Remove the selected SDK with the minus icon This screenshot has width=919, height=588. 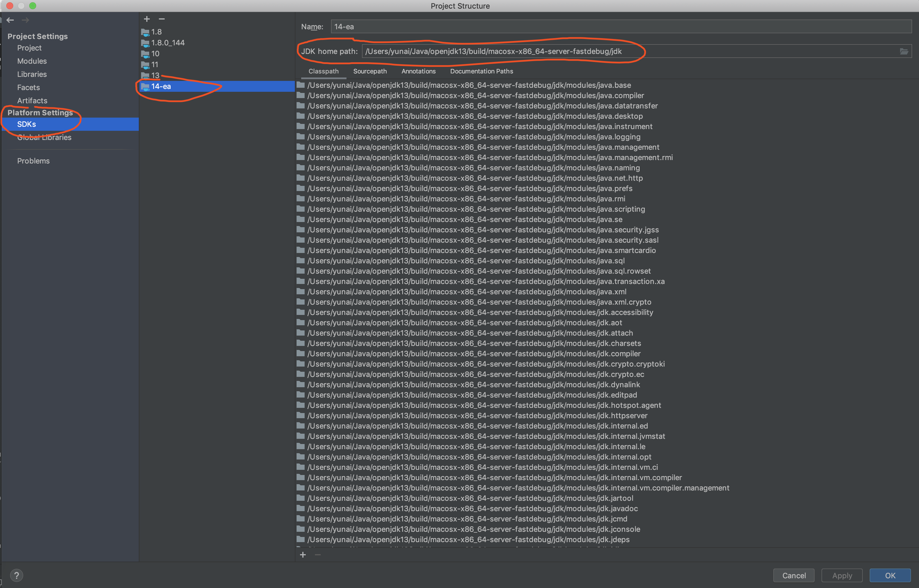tap(161, 19)
